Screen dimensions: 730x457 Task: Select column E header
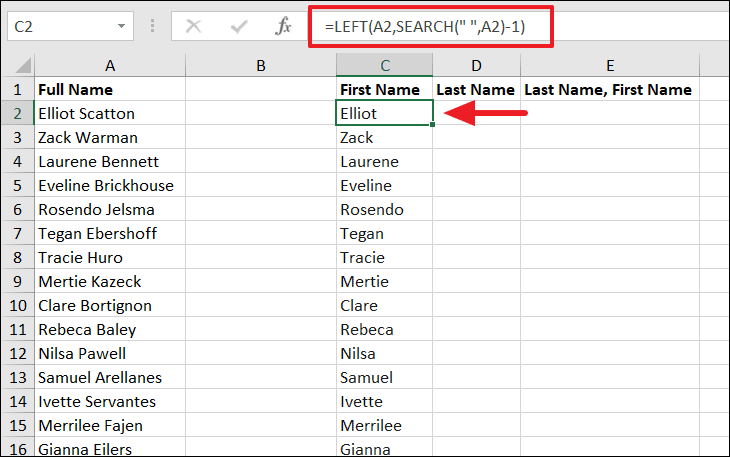click(x=610, y=66)
